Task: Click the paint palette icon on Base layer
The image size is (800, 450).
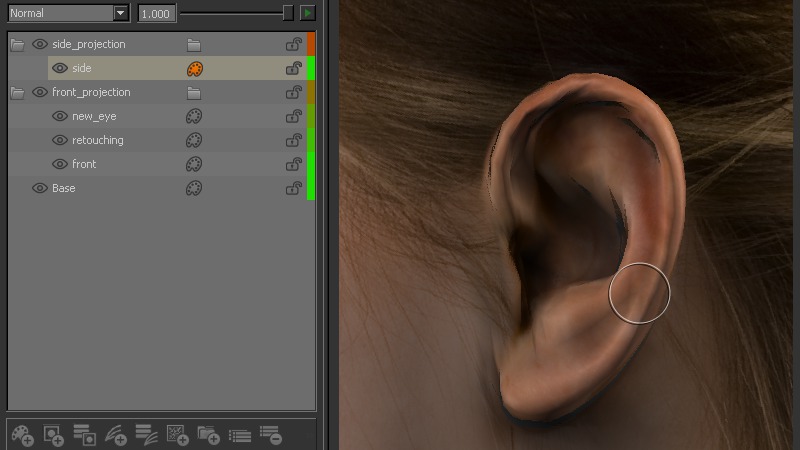Action: click(194, 188)
